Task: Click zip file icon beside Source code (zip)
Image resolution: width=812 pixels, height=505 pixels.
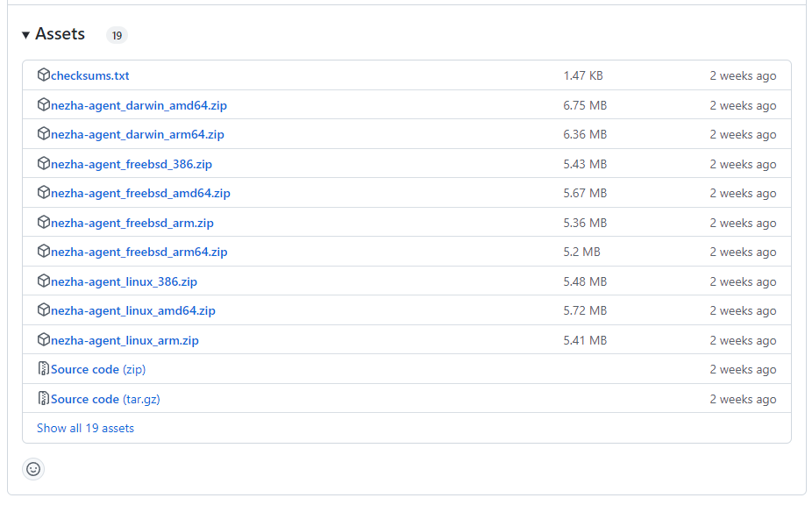Action: click(x=44, y=369)
